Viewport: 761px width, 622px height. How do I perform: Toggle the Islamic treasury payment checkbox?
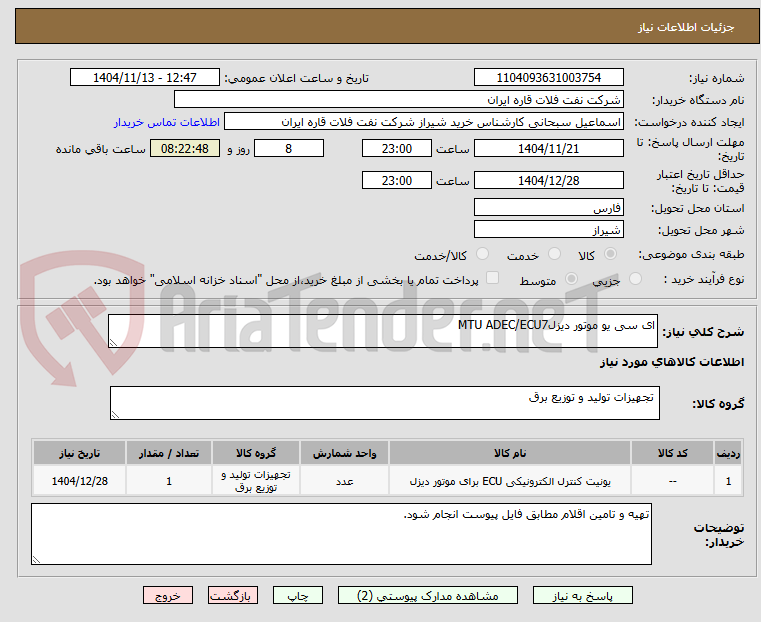tap(492, 278)
